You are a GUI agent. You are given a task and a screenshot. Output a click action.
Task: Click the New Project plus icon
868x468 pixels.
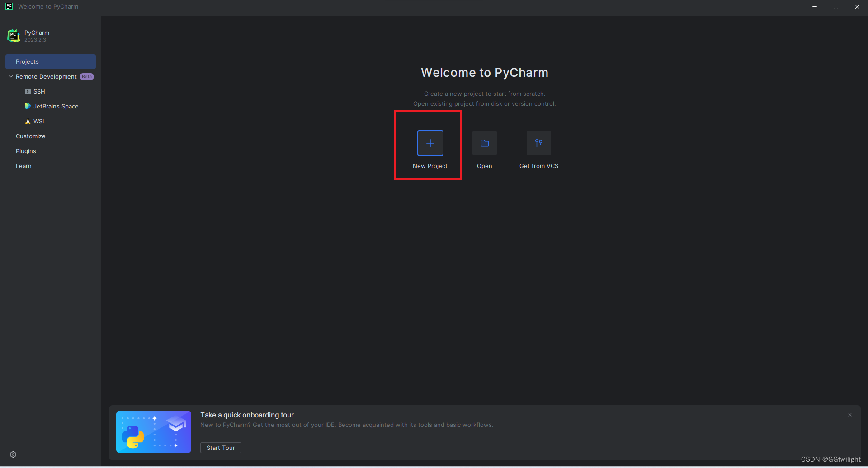point(430,143)
